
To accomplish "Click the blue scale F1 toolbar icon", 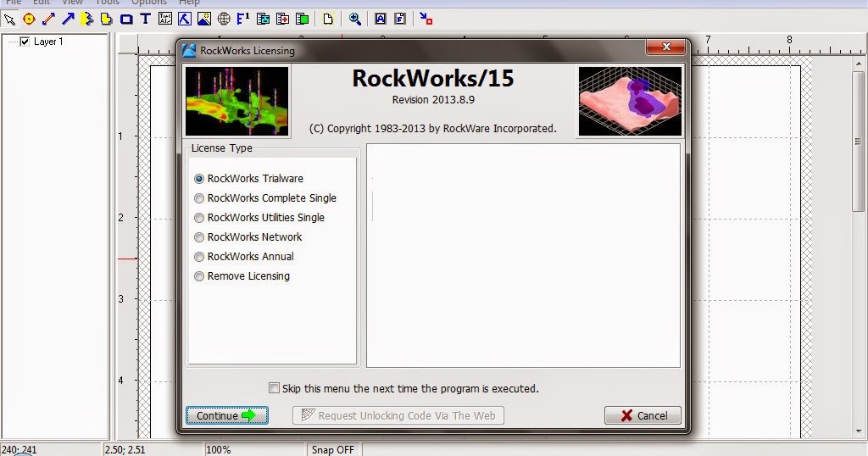I will [243, 19].
